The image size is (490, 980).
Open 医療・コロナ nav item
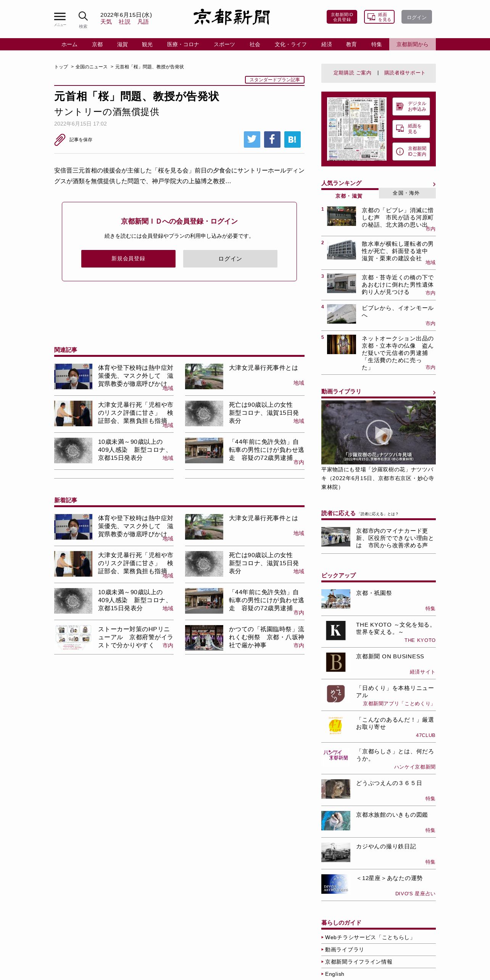(x=183, y=44)
